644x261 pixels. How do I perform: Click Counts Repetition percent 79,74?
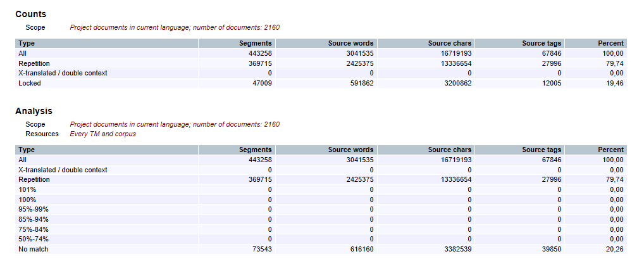[615, 63]
